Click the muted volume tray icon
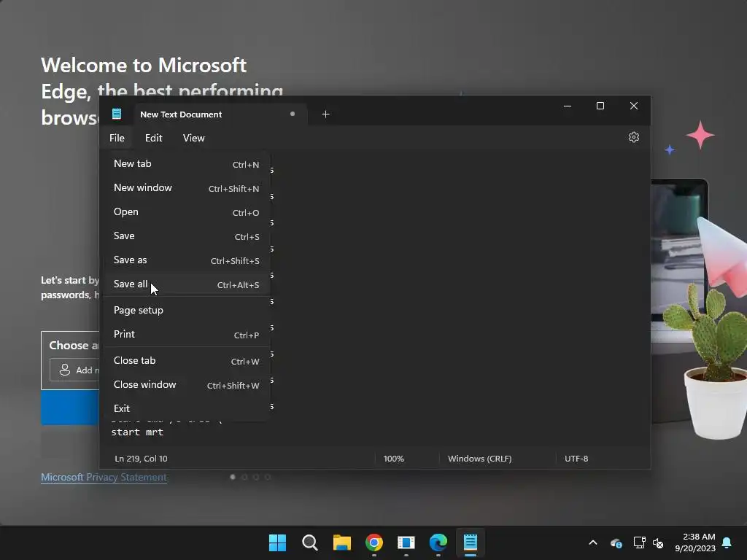Image resolution: width=747 pixels, height=560 pixels. click(x=658, y=542)
